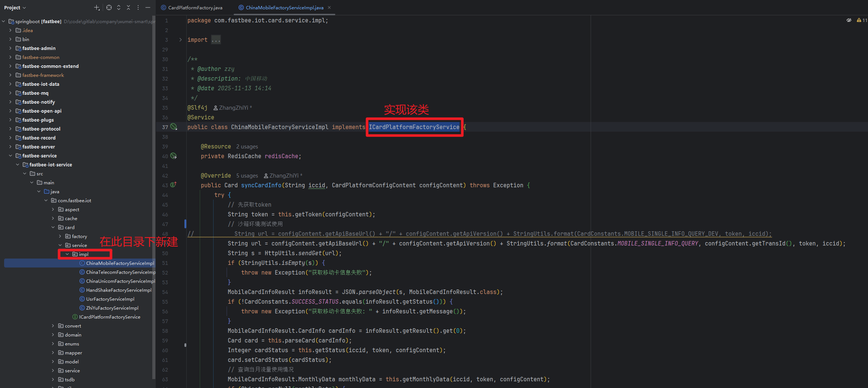
Task: Click ICardPlatformFactoryService in class declaration
Action: click(x=414, y=127)
